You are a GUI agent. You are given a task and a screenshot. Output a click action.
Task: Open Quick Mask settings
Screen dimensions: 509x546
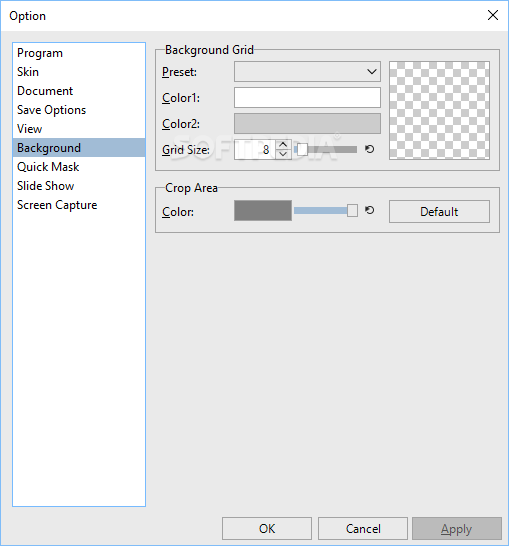coord(79,167)
